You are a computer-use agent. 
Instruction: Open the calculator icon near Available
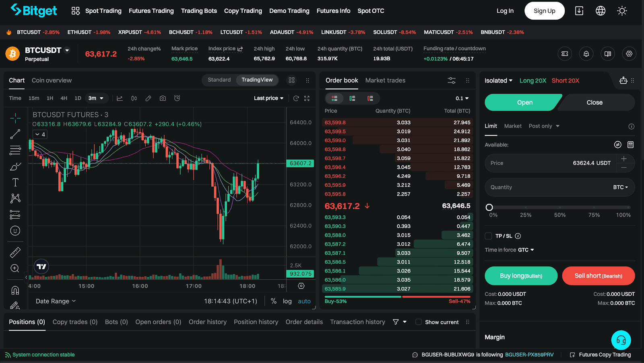tap(630, 144)
